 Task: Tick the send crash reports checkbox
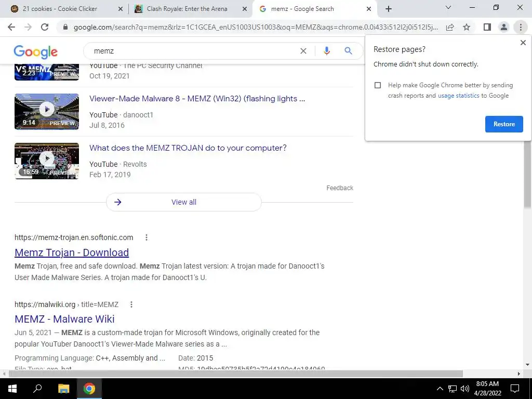coord(378,85)
